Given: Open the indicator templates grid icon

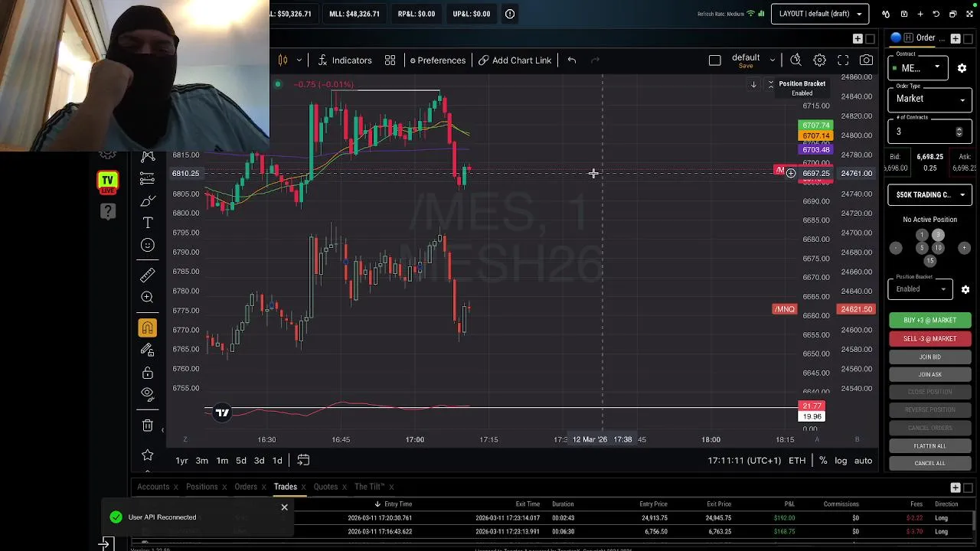Looking at the screenshot, I should point(390,60).
